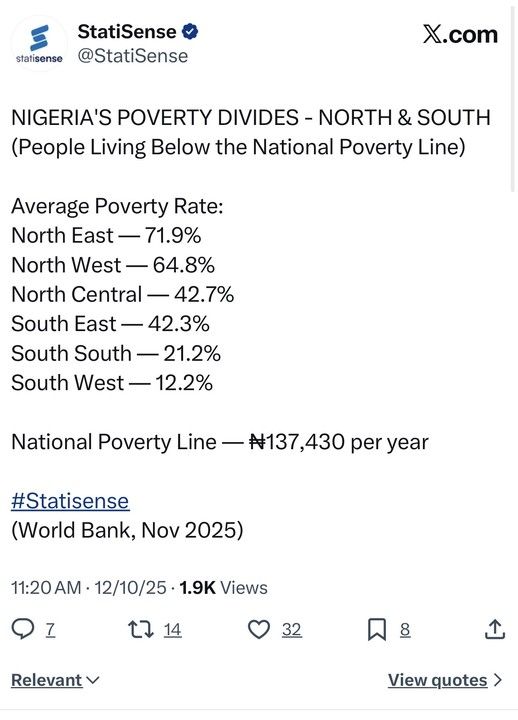Click the StatiSense display name
This screenshot has width=518, height=720.
127,32
